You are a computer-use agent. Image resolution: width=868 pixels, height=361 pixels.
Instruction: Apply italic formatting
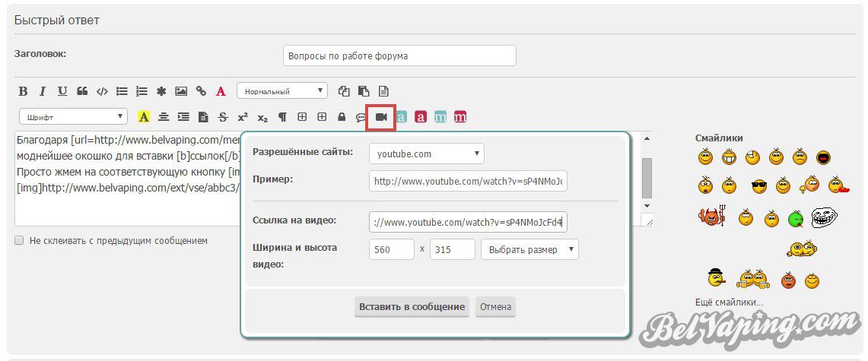click(x=42, y=91)
